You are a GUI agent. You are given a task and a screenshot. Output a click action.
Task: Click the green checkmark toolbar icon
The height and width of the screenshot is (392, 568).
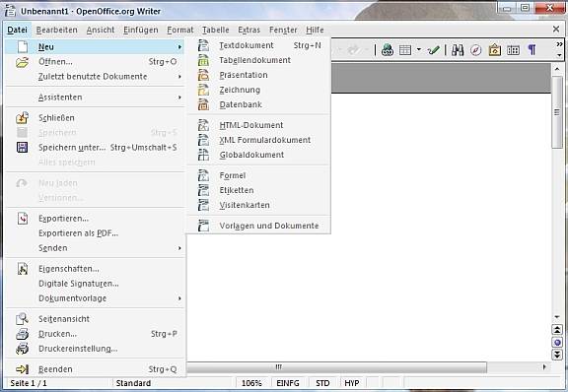click(x=434, y=50)
